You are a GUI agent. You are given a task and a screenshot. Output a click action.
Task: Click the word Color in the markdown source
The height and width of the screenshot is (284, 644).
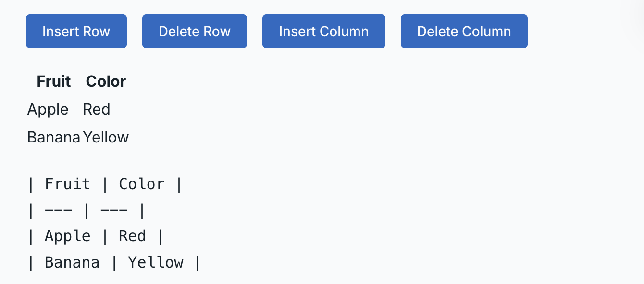coord(142,184)
